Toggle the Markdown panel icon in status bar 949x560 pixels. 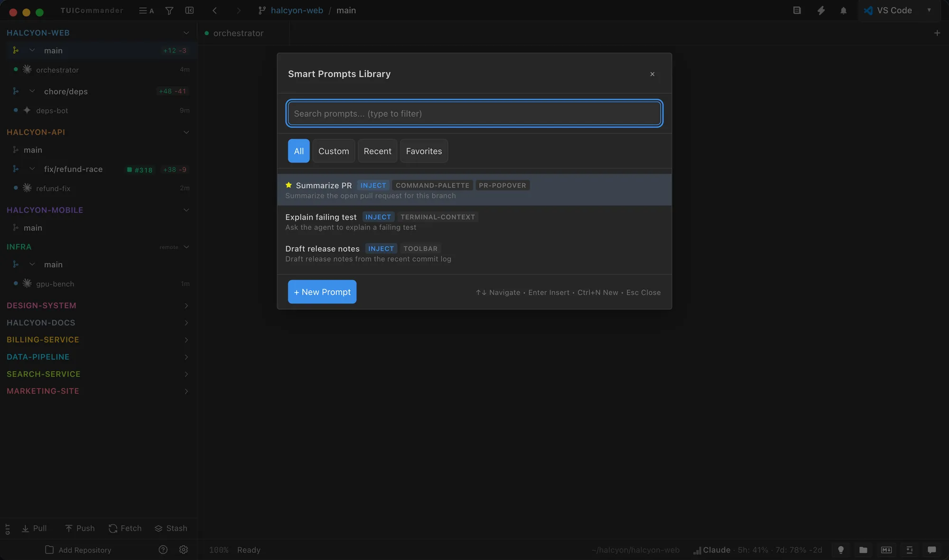886,550
